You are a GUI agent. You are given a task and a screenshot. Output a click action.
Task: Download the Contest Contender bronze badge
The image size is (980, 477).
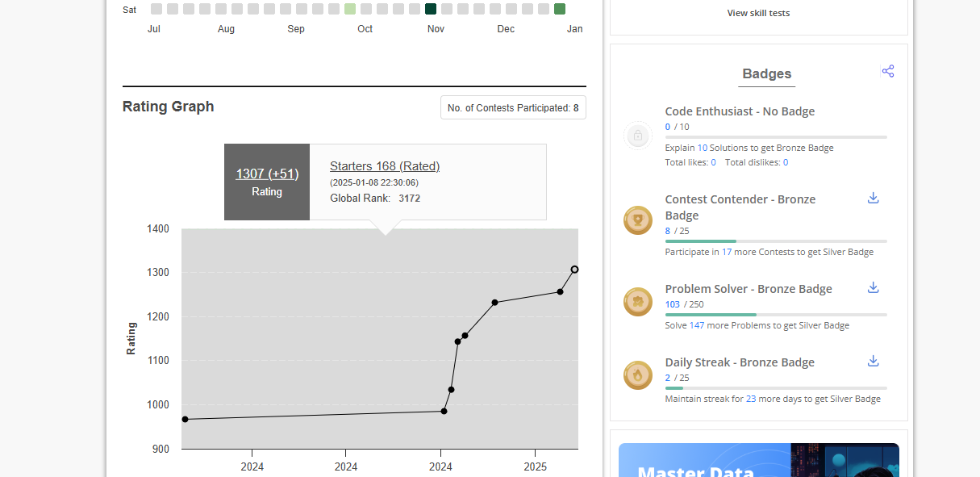coord(873,198)
